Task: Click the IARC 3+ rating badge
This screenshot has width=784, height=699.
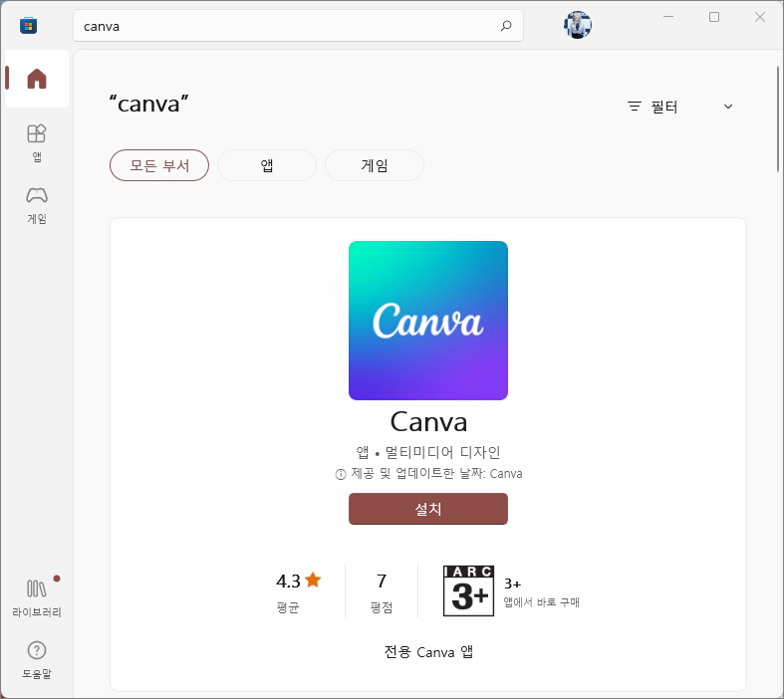Action: pos(468,590)
